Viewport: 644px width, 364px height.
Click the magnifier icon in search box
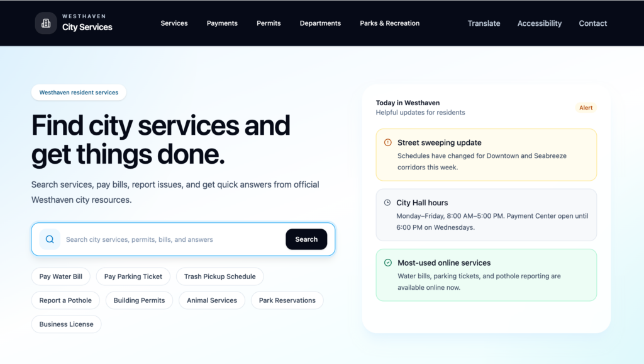click(50, 239)
